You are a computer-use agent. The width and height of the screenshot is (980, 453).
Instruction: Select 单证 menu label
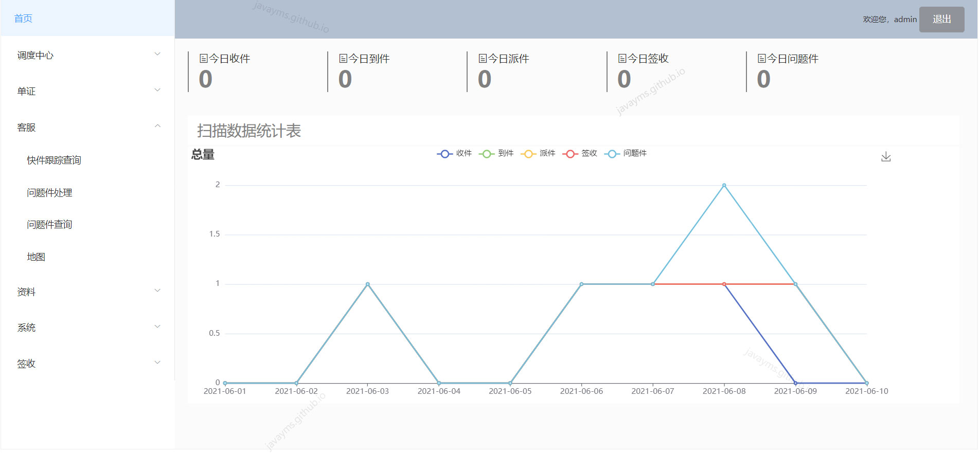click(x=26, y=91)
